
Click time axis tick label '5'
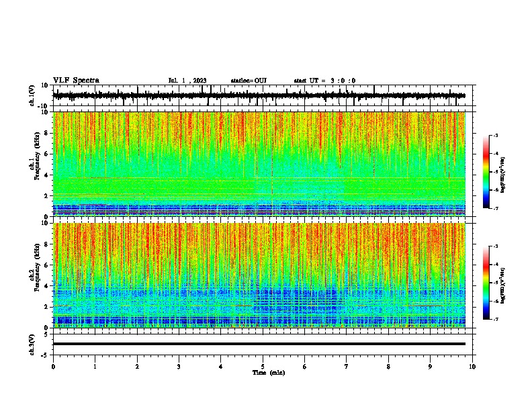coord(263,367)
